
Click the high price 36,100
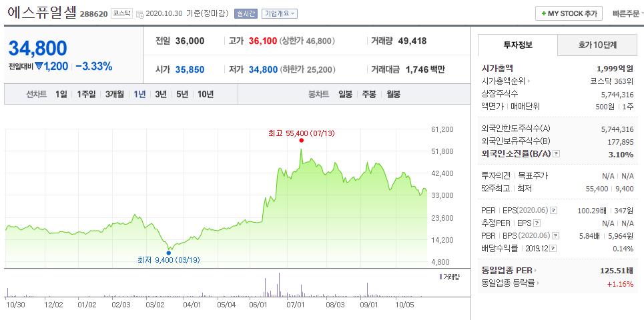coord(262,41)
